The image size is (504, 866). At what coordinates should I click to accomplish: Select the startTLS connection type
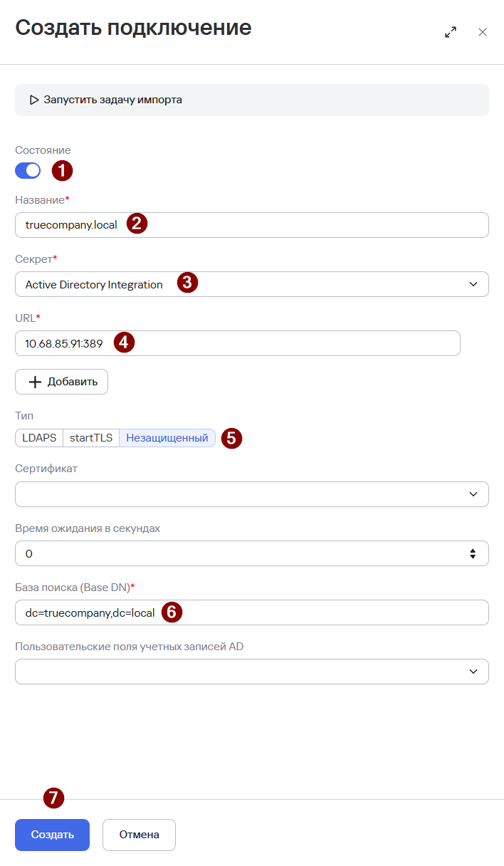coord(91,438)
